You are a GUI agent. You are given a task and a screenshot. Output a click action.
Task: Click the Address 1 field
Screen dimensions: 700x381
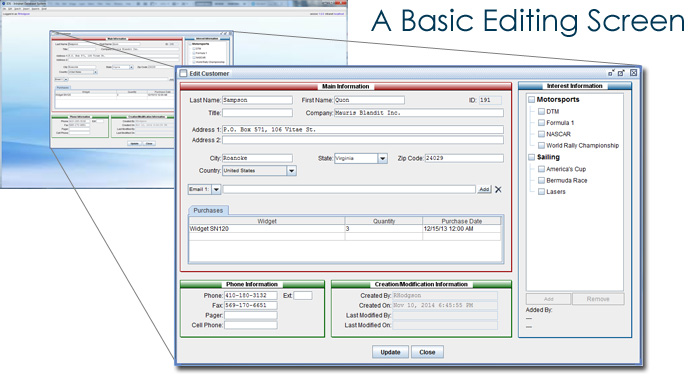point(363,130)
